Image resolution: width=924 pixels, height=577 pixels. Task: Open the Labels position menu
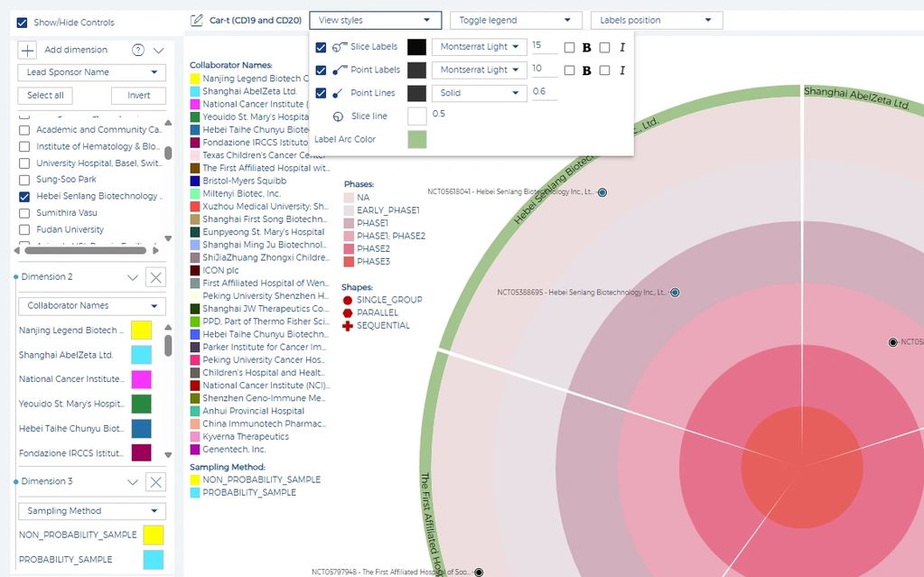pos(656,20)
